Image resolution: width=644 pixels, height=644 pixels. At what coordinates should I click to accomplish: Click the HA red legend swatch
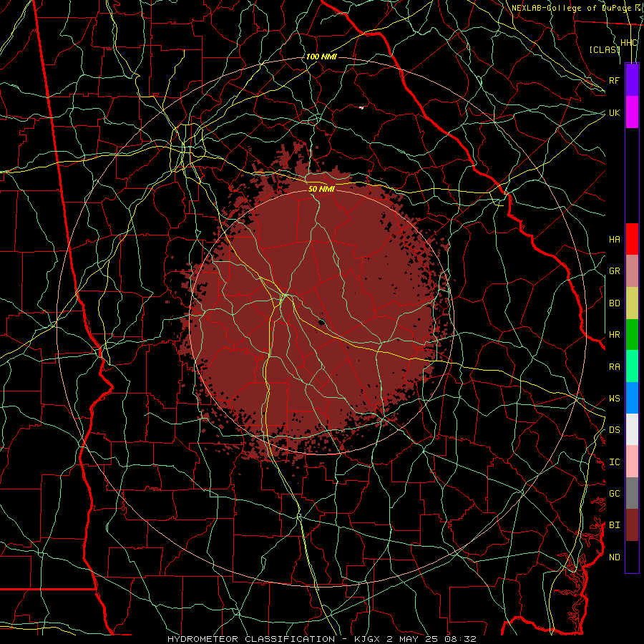point(632,239)
